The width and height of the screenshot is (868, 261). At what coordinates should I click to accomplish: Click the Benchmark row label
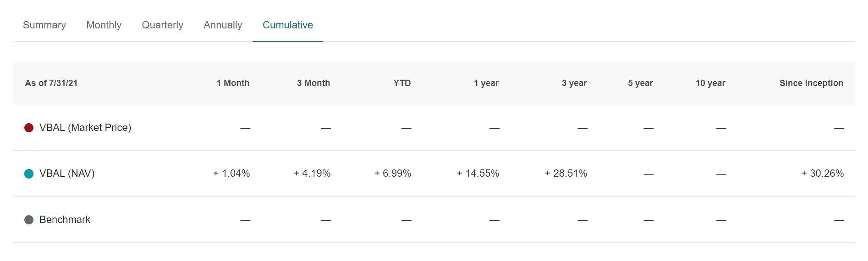(65, 220)
